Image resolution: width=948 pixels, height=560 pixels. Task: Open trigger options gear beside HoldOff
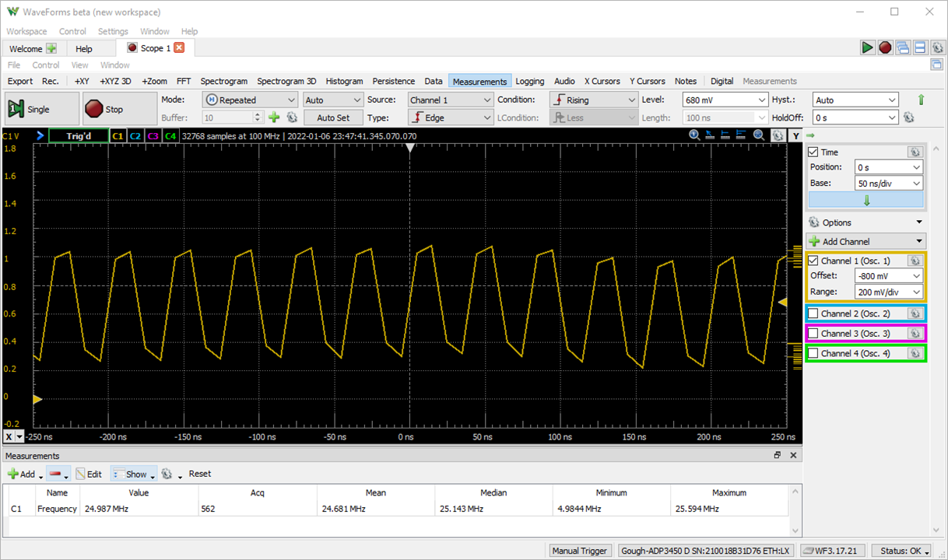pos(908,117)
